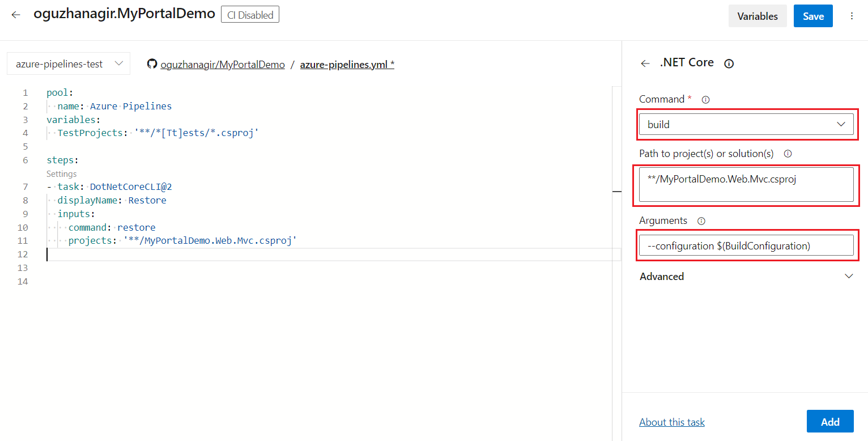Click the CI Disabled badge

[x=250, y=15]
